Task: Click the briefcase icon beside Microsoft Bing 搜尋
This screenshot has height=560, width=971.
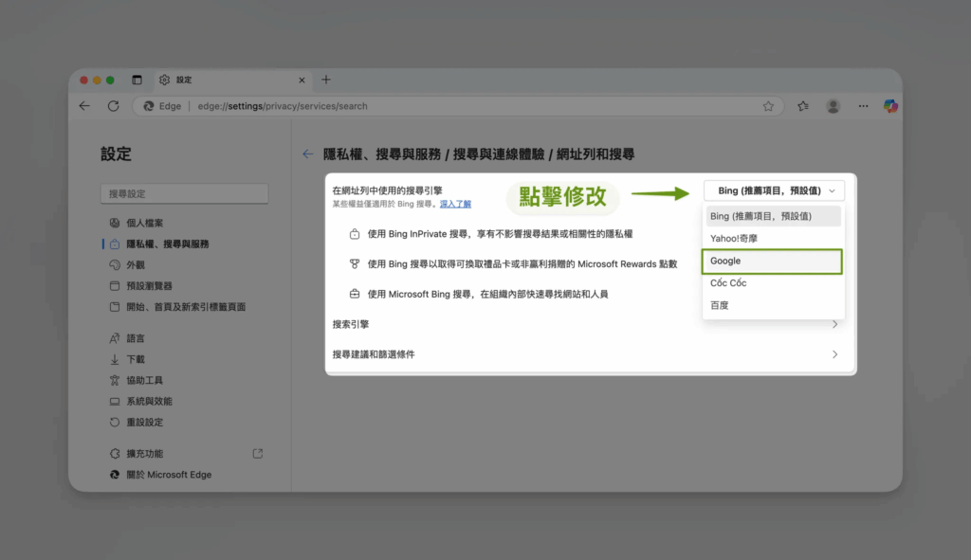Action: coord(355,294)
